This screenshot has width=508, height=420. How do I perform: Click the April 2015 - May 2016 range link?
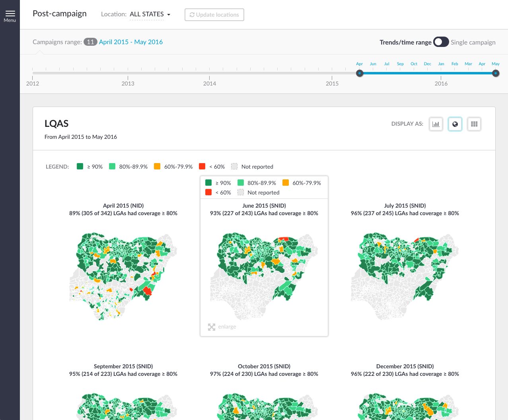(x=130, y=42)
